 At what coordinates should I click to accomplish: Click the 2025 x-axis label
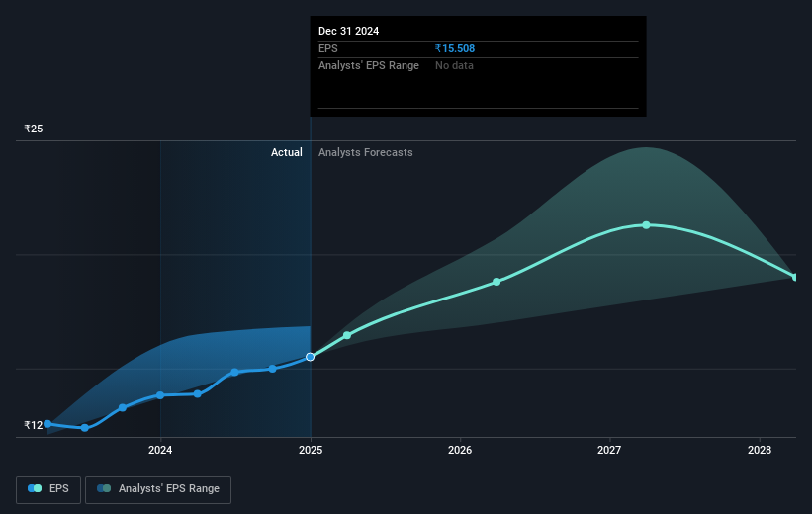point(311,450)
